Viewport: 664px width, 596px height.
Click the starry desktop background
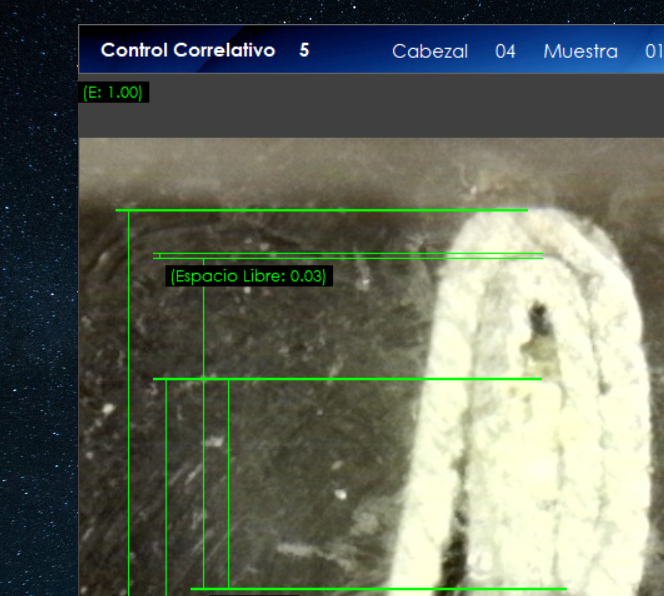pos(38,300)
